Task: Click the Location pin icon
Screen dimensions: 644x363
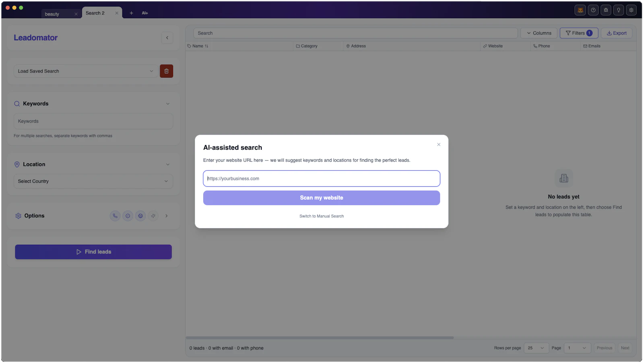Action: (17, 165)
